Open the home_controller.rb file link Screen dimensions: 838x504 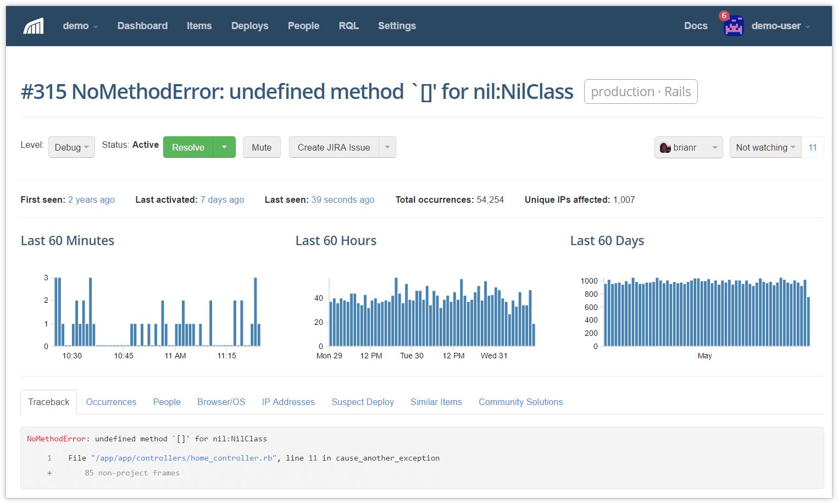click(x=184, y=458)
